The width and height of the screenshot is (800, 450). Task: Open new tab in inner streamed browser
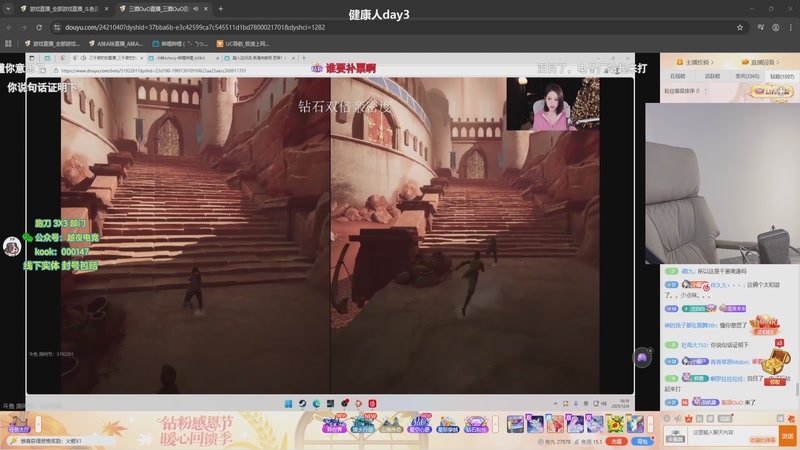pyautogui.click(x=304, y=58)
